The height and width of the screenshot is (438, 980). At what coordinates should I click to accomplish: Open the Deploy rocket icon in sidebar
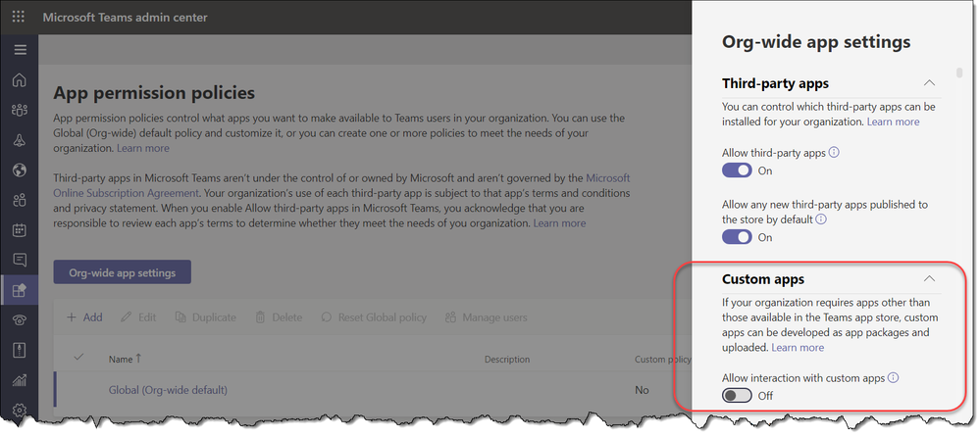tap(20, 140)
